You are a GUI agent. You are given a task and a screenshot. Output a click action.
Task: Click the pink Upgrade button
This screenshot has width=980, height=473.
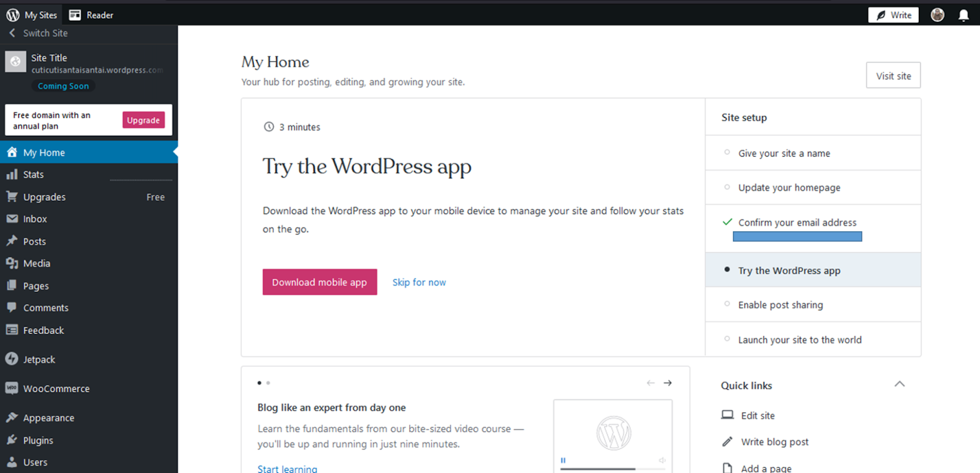pos(143,120)
